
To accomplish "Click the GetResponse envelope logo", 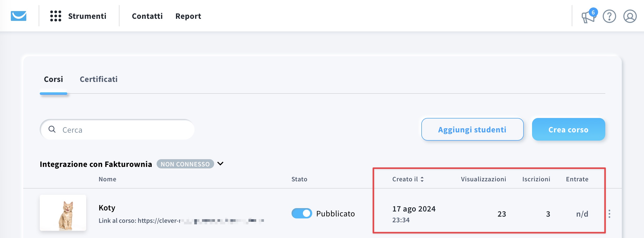I will pos(19,16).
